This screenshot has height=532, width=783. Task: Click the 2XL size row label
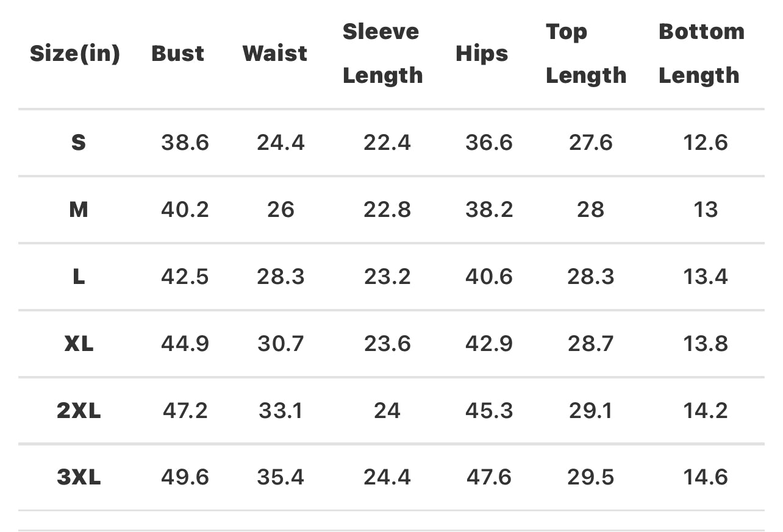coord(79,411)
